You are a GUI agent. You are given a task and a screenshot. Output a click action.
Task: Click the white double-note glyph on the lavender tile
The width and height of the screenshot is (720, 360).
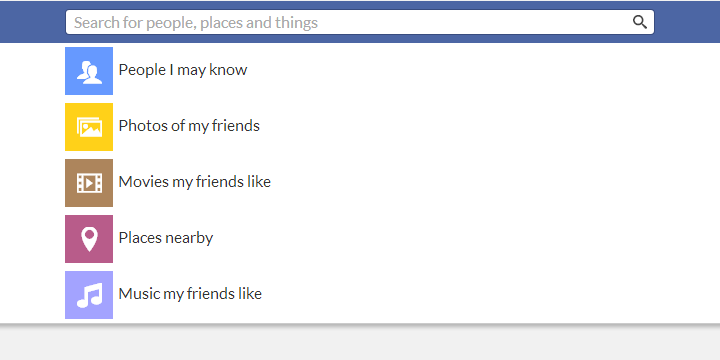pos(89,295)
